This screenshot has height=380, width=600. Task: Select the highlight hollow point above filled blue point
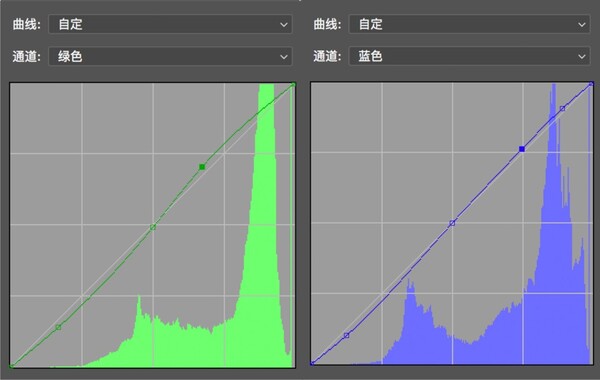[x=562, y=109]
